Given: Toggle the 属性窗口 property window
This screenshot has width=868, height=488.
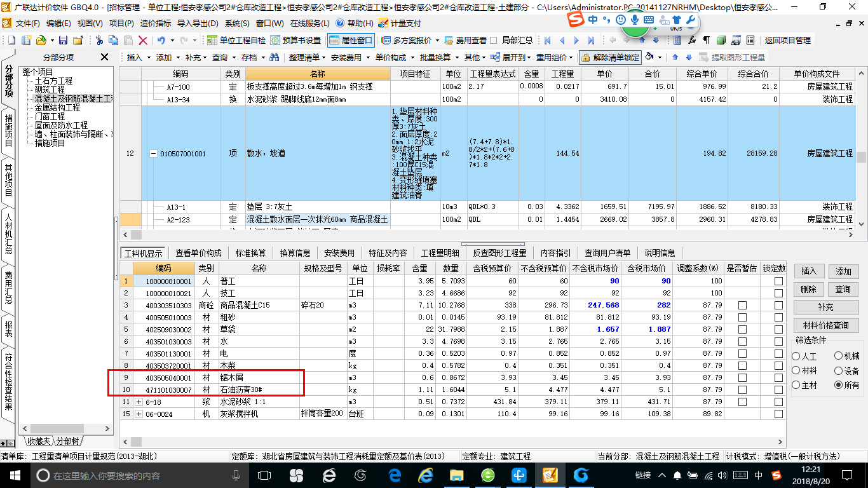Looking at the screenshot, I should click(351, 40).
